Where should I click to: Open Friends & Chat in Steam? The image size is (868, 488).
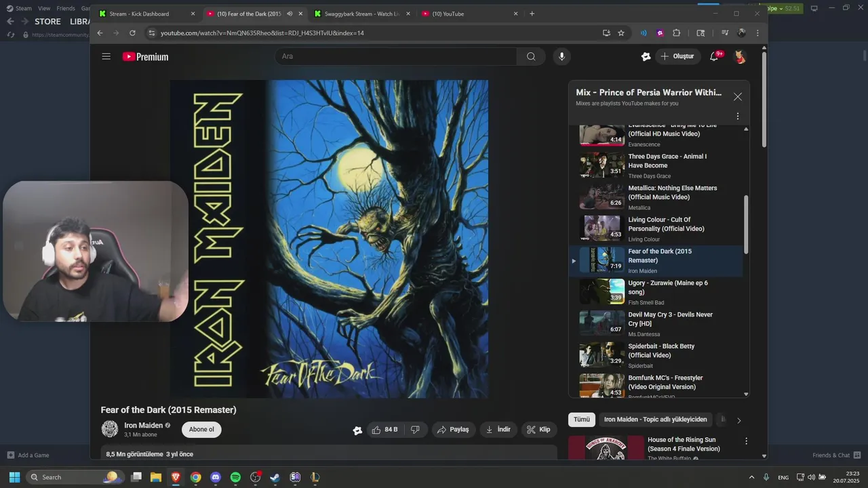837,455
